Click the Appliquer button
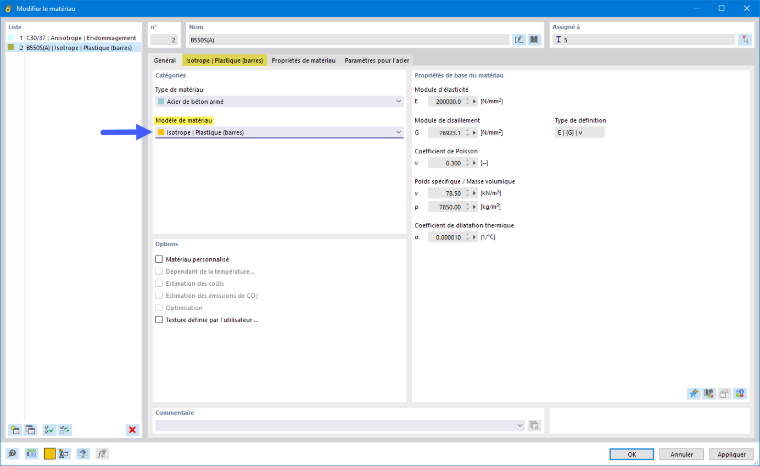The width and height of the screenshot is (760, 466). pos(731,454)
